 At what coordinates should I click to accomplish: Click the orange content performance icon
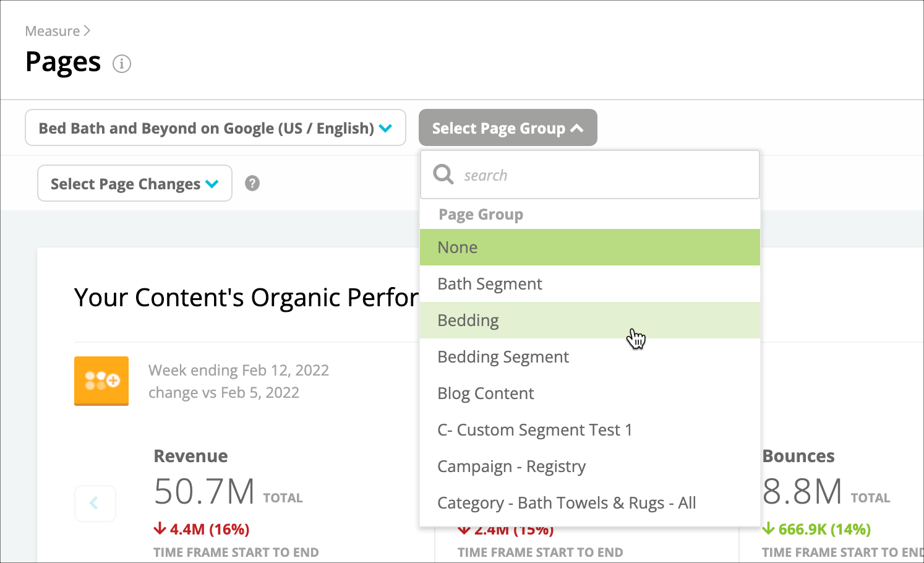(x=101, y=381)
